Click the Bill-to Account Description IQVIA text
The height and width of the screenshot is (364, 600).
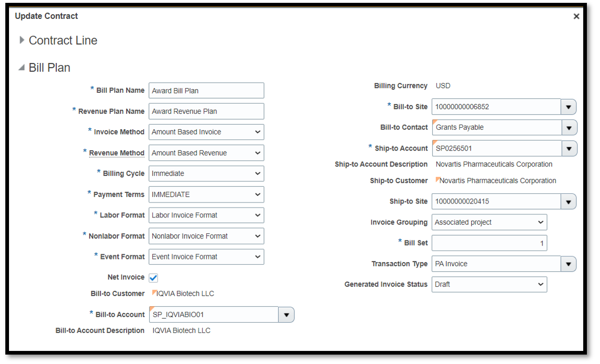181,330
